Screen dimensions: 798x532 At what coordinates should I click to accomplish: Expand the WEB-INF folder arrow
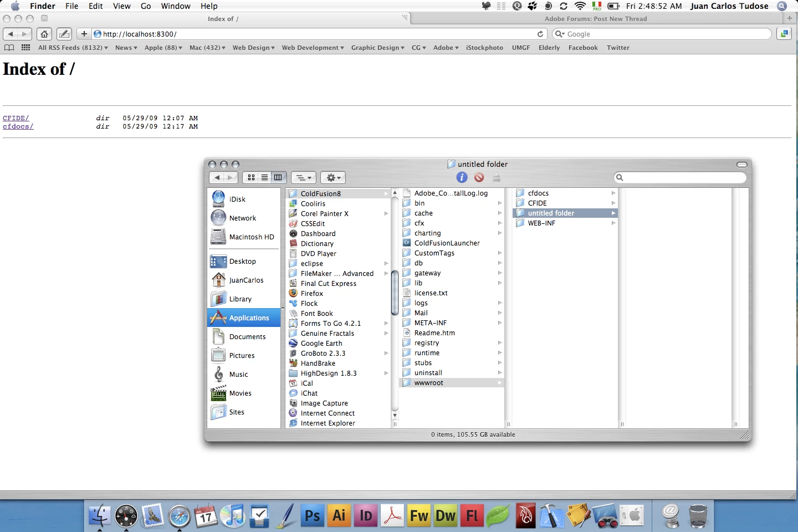(613, 223)
